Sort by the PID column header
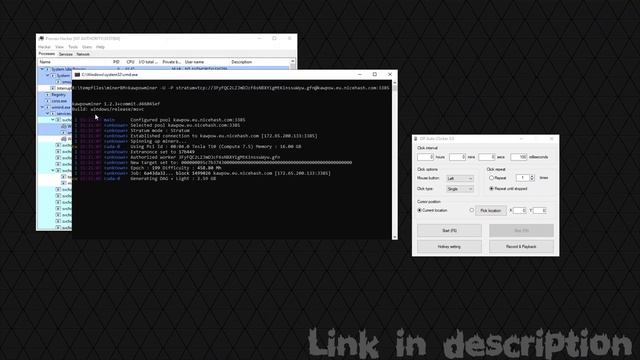The height and width of the screenshot is (360, 640). pos(116,62)
